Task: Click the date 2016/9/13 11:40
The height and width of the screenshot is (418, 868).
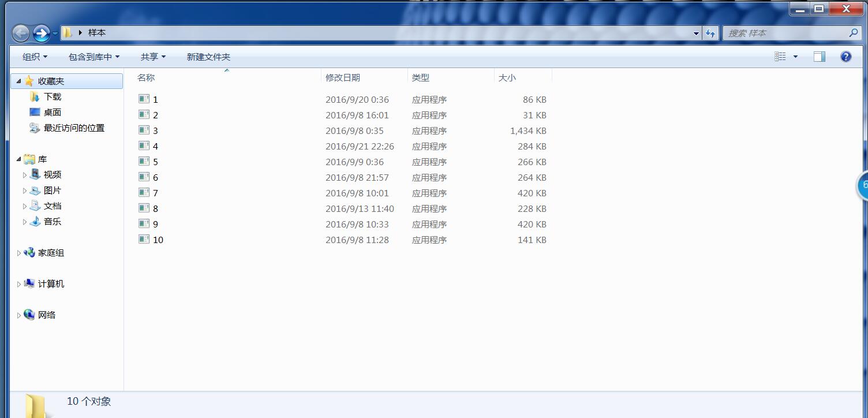Action: point(360,209)
